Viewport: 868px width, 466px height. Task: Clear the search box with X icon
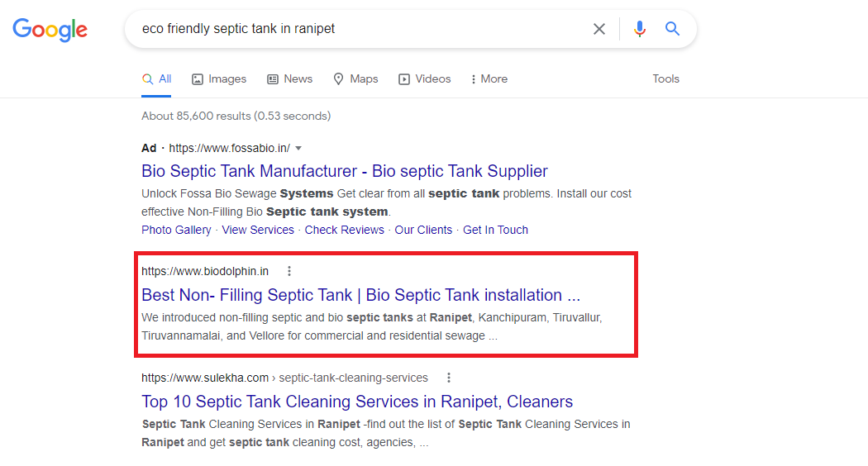point(599,29)
